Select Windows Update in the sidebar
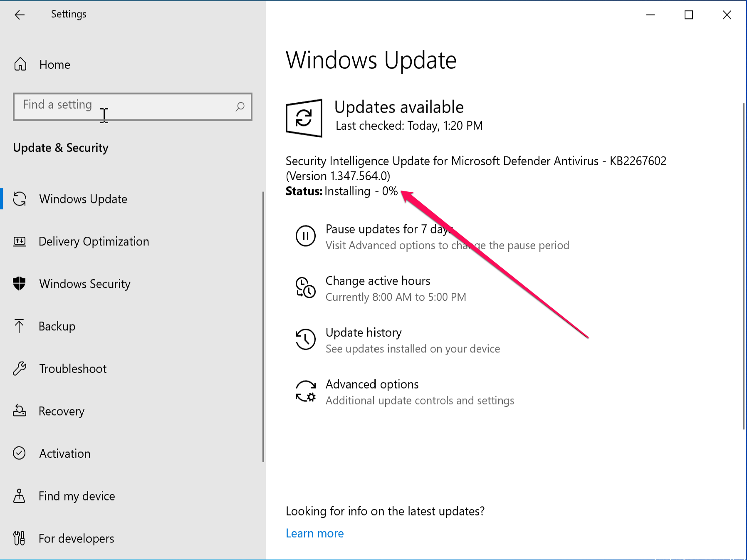The width and height of the screenshot is (747, 560). pos(83,199)
